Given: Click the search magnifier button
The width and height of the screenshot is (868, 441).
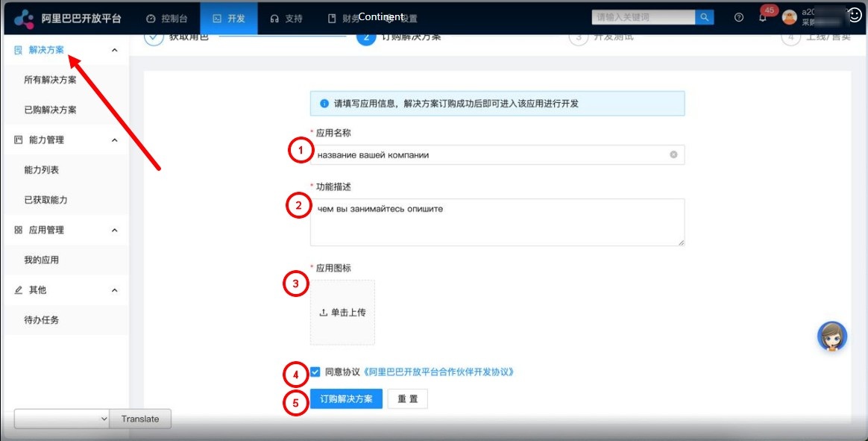Looking at the screenshot, I should point(704,18).
